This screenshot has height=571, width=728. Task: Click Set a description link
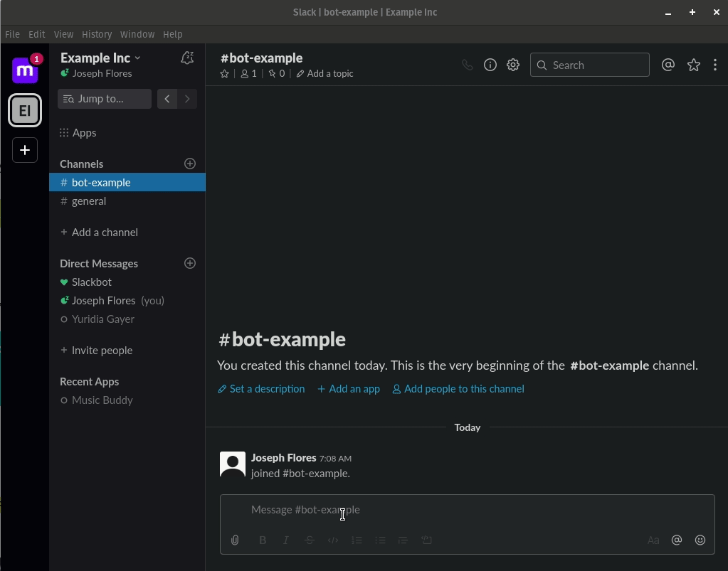coord(261,389)
